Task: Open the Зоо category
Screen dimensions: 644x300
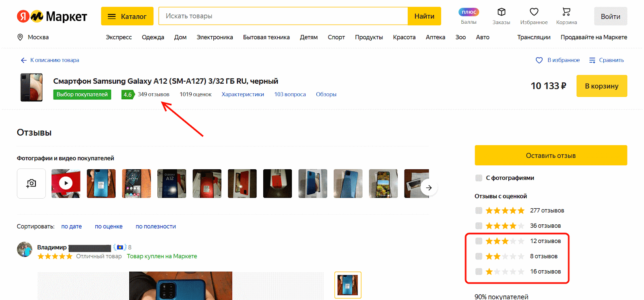Action: point(460,37)
